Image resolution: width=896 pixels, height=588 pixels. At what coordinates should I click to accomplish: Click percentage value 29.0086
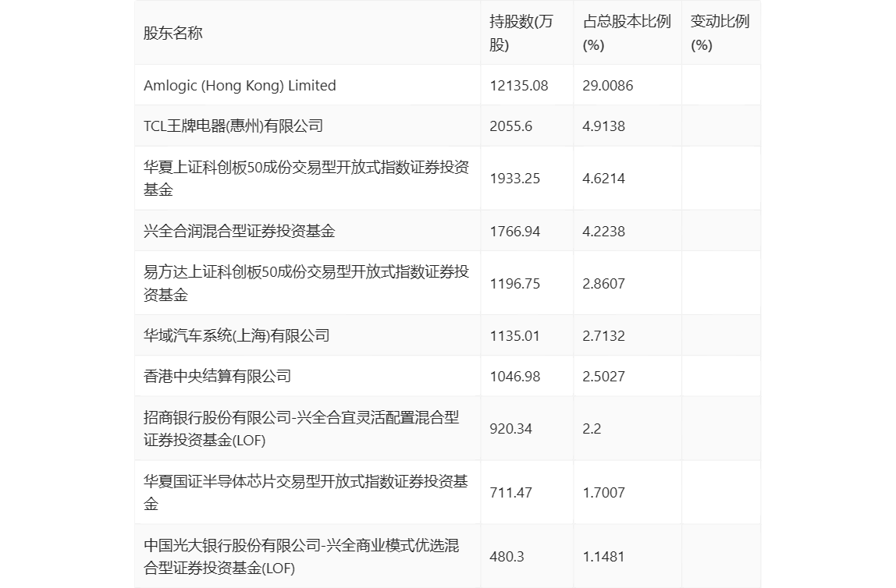click(607, 86)
